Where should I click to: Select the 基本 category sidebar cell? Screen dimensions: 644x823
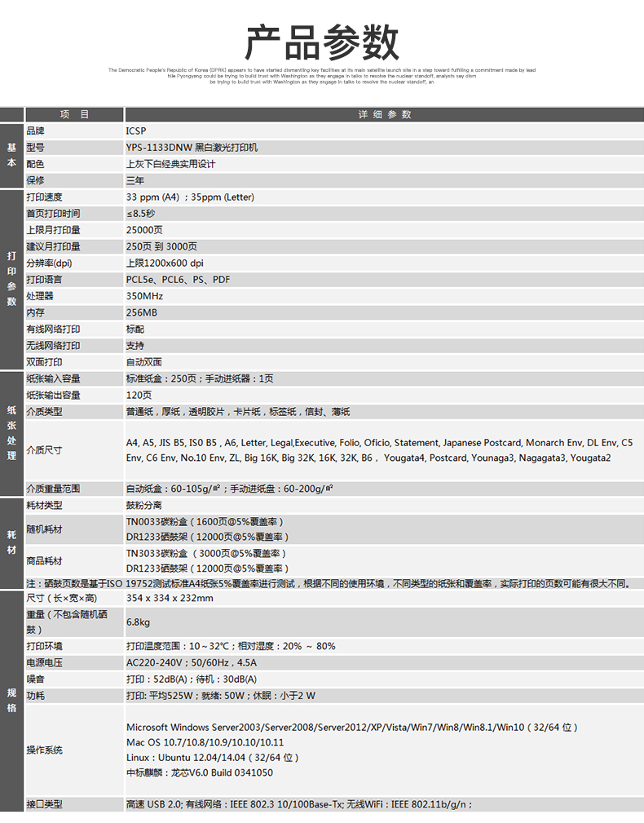11,155
